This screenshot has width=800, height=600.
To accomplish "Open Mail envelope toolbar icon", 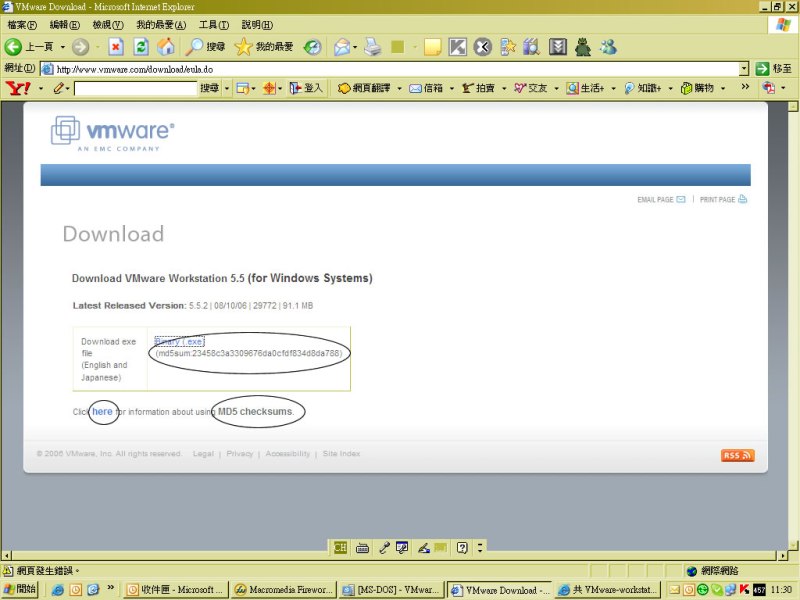I will coord(342,47).
